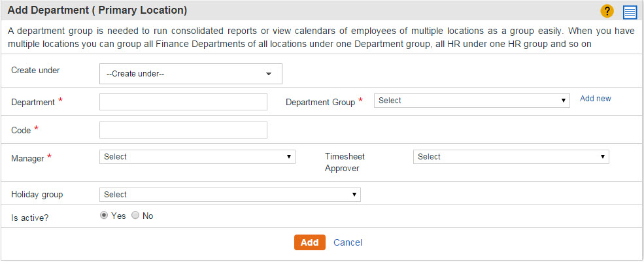
Task: Cancel adding the department
Action: (x=348, y=242)
